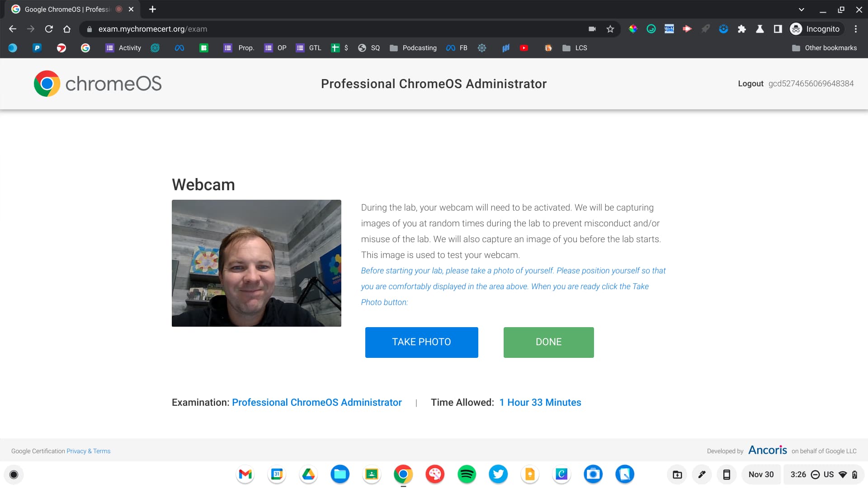Open the 3:26 quick settings status tray
This screenshot has height=488, width=868.
824,474
